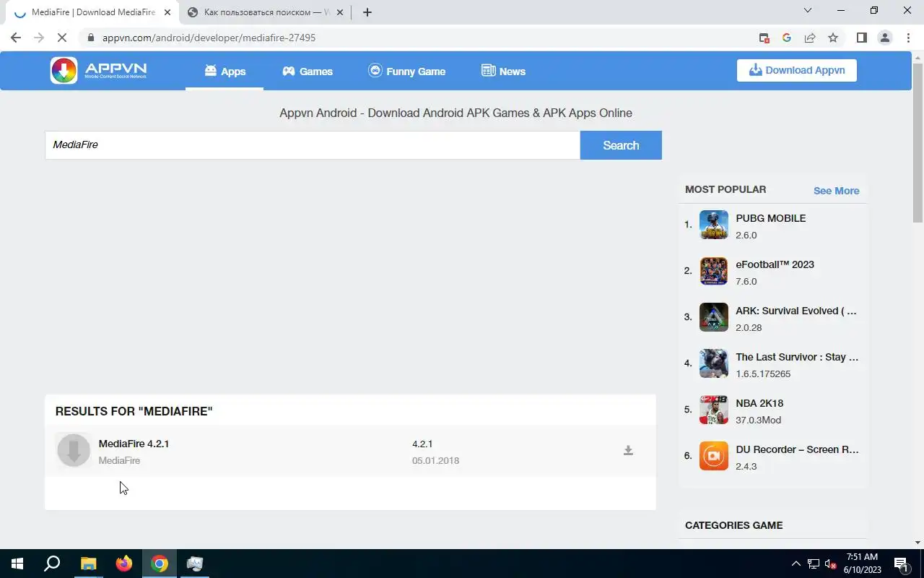Image resolution: width=924 pixels, height=578 pixels.
Task: Open the eFootball 2023 app icon
Action: pos(714,271)
